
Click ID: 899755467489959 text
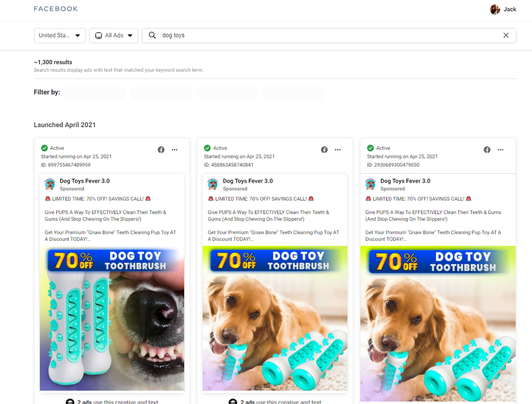[66, 165]
